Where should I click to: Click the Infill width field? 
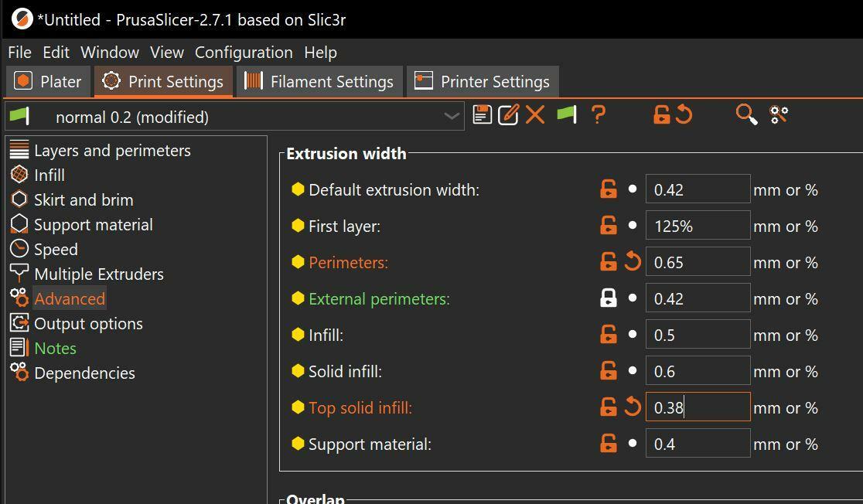(698, 335)
